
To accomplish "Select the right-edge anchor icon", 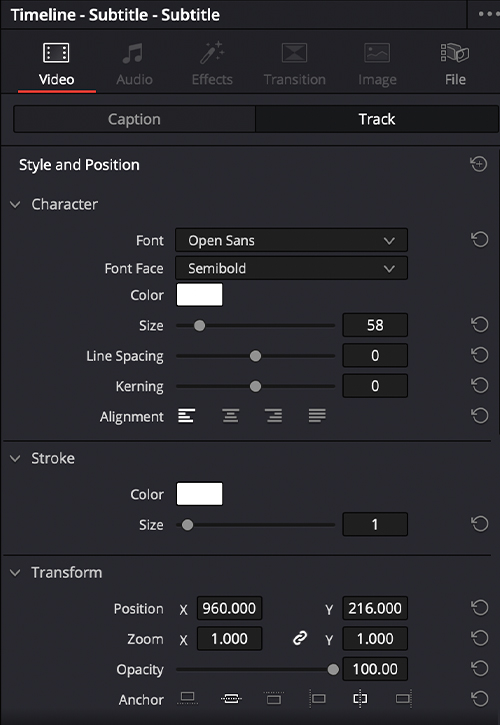I will tap(404, 699).
